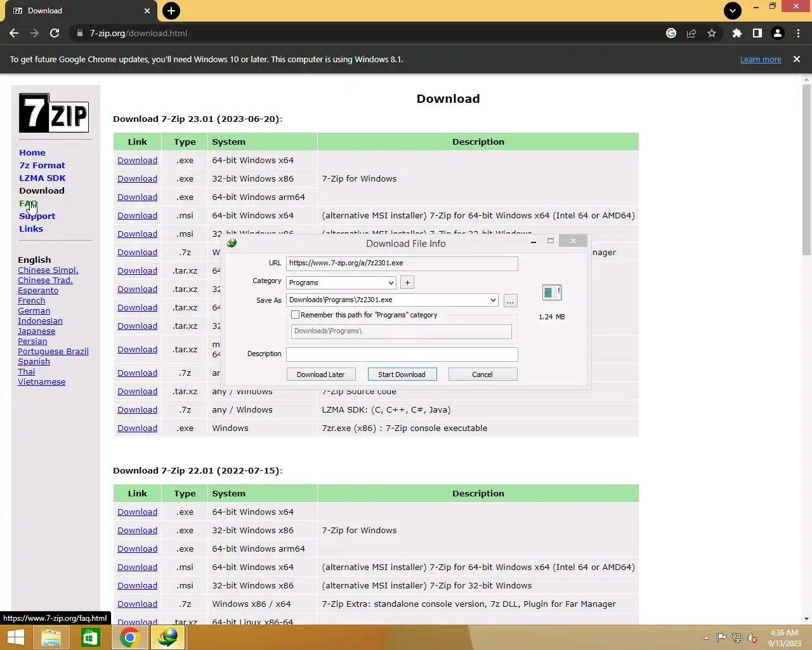Viewport: 812px width, 650px height.
Task: Open the Chrome extensions puzzle icon
Action: pyautogui.click(x=737, y=33)
